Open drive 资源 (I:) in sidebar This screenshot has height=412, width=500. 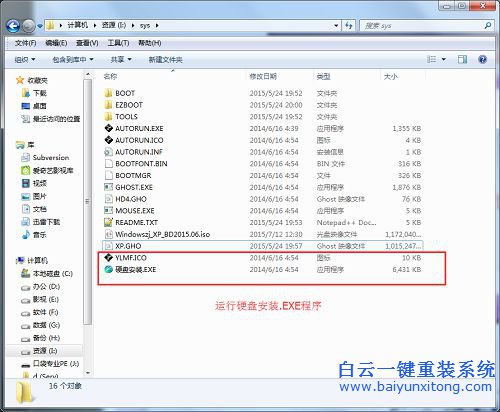(x=39, y=351)
